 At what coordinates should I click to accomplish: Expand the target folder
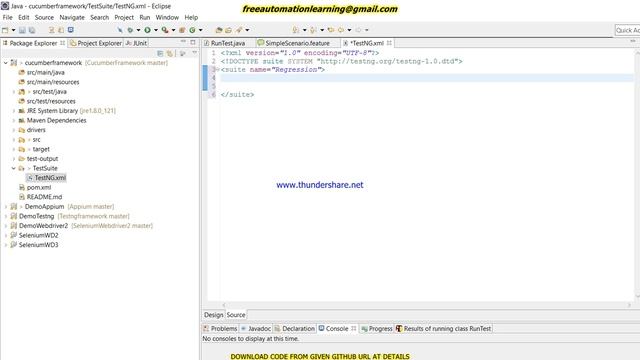(13, 149)
